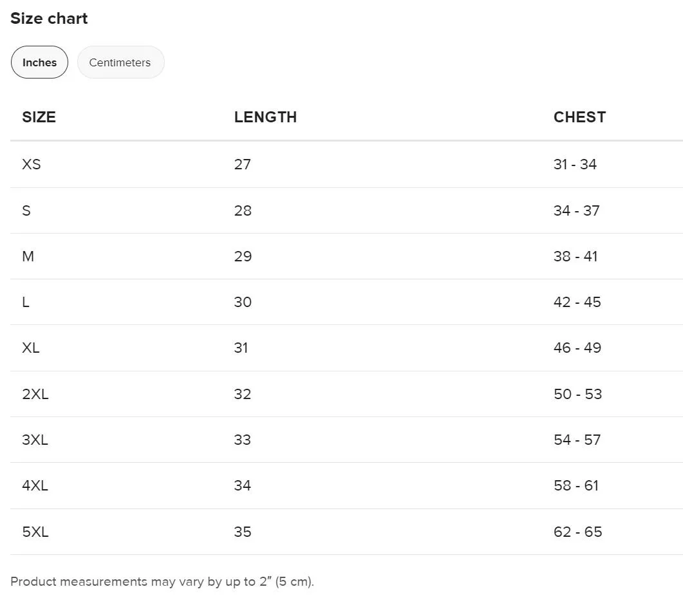Select the L size row label

(x=26, y=302)
